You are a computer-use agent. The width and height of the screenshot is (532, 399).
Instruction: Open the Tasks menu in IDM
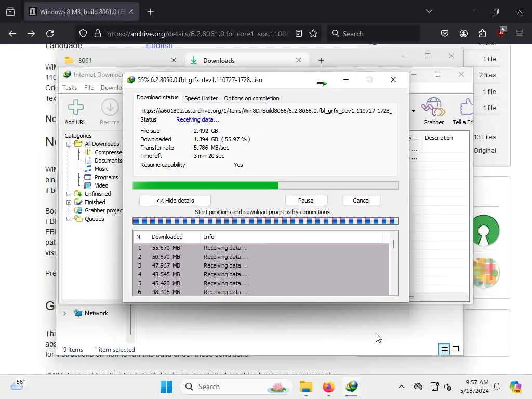(70, 87)
